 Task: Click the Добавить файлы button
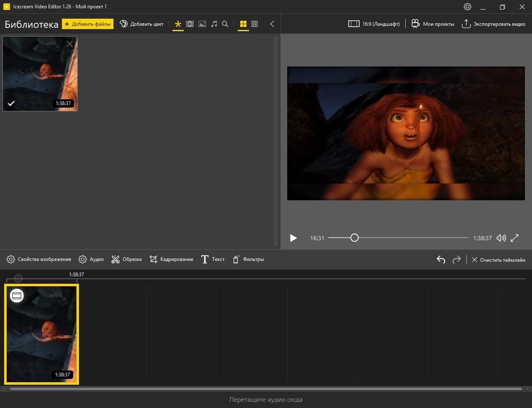click(88, 24)
